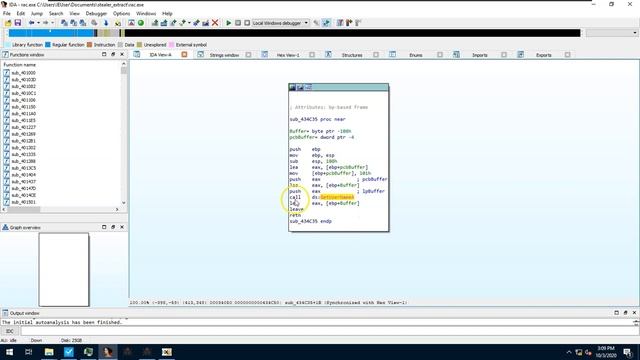The width and height of the screenshot is (640, 360).
Task: Close the IDA View-A tab
Action: click(x=184, y=54)
